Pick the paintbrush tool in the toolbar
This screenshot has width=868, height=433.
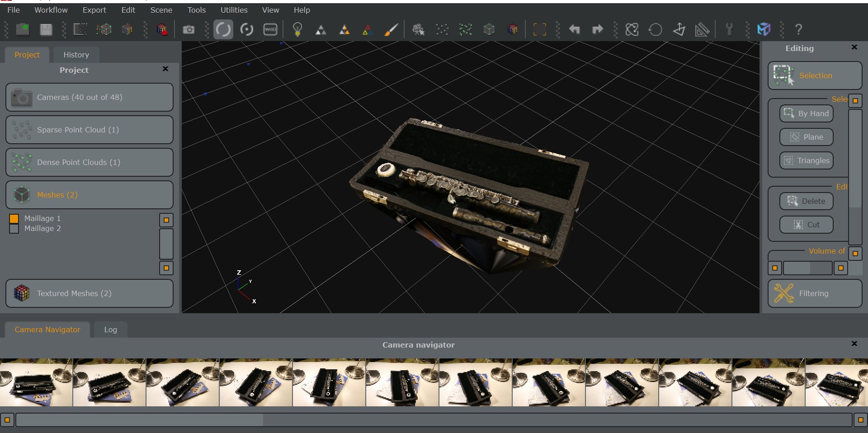[391, 30]
